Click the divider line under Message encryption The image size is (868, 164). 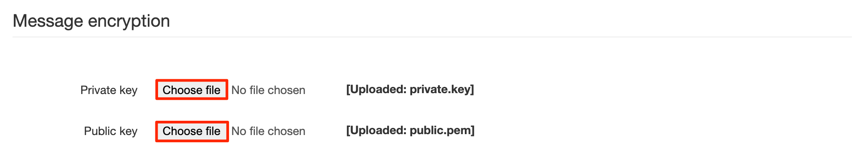point(432,37)
